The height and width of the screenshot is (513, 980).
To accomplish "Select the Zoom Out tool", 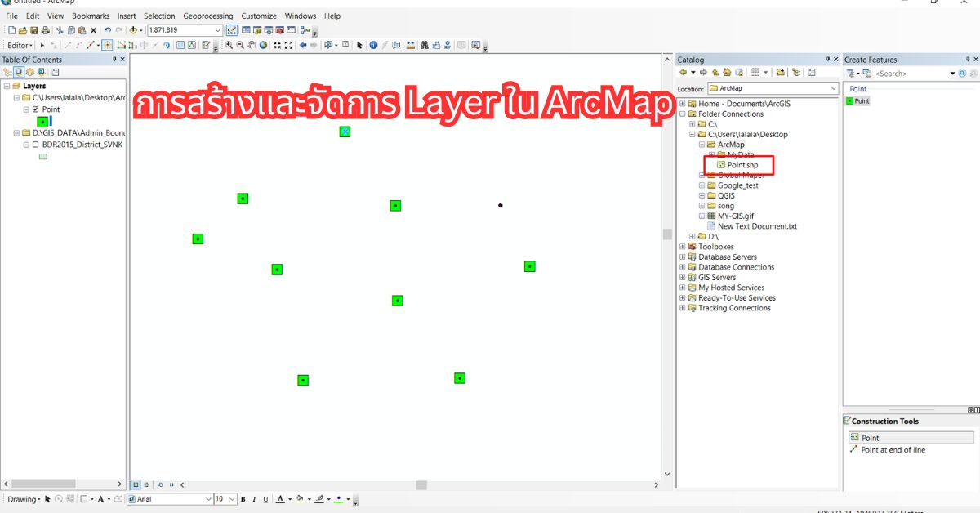I will [240, 45].
